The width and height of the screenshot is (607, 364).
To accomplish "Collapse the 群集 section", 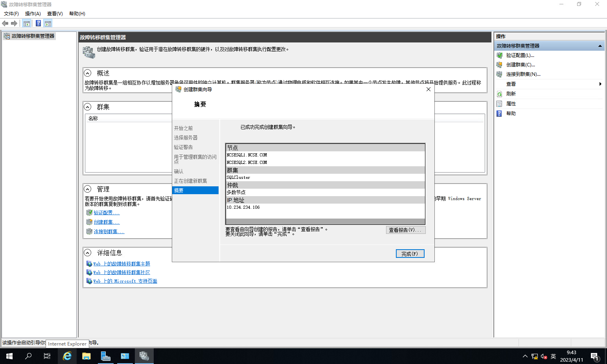I will click(88, 107).
